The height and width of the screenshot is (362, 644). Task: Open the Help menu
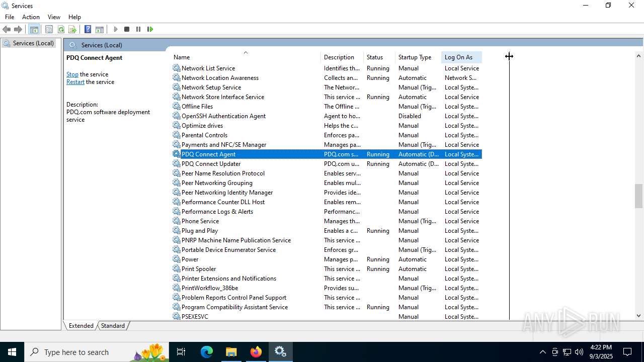pyautogui.click(x=74, y=17)
